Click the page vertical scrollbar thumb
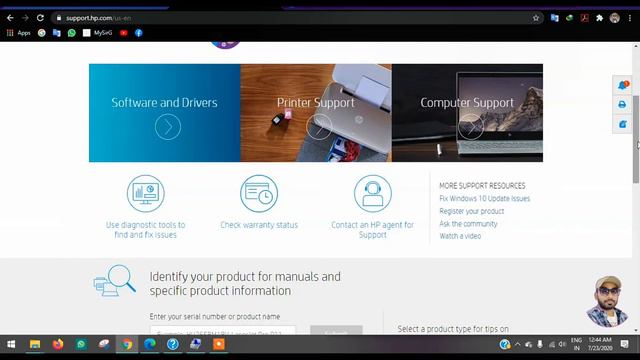640x360 pixels. click(636, 139)
